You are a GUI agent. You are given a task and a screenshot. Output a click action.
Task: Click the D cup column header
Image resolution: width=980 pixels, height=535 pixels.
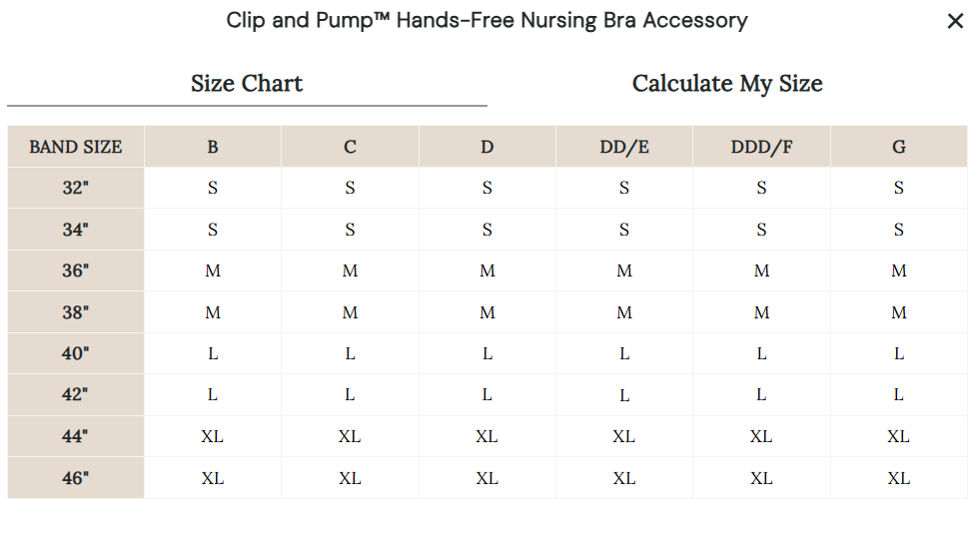487,147
